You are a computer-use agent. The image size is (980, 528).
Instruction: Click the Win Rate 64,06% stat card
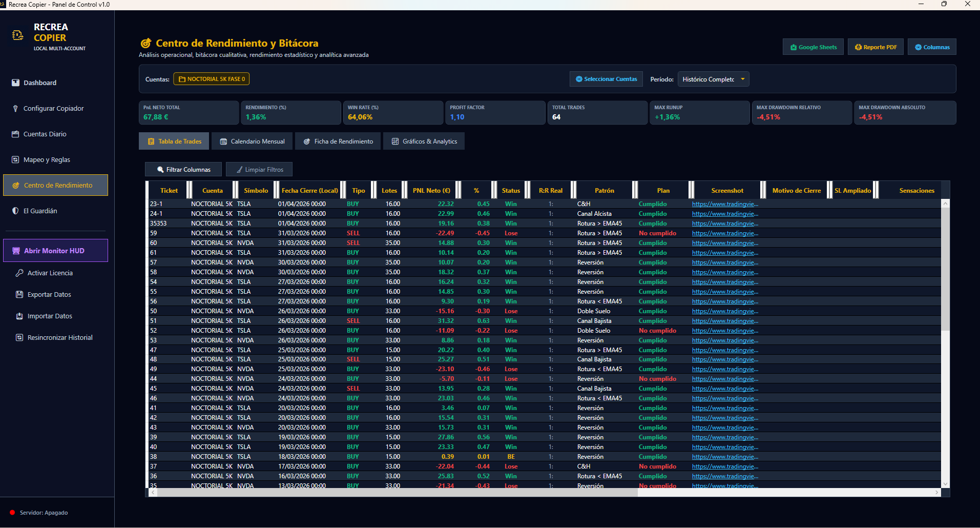point(393,113)
